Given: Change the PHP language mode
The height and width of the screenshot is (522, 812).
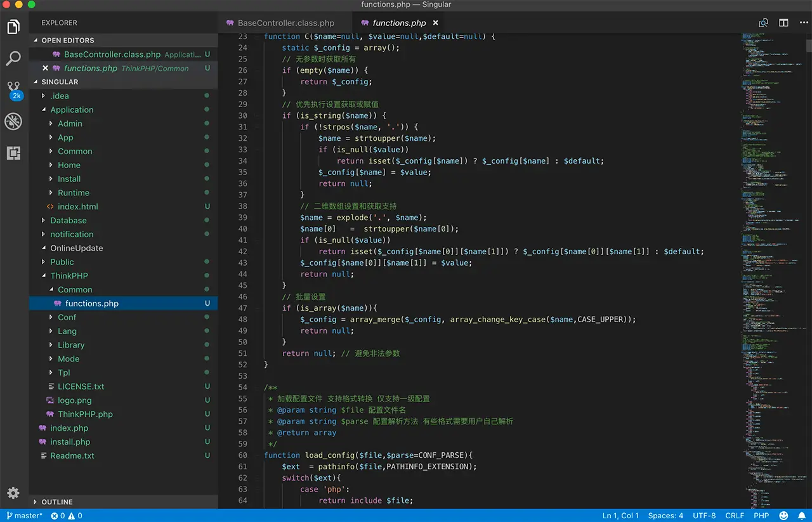Looking at the screenshot, I should coord(761,515).
